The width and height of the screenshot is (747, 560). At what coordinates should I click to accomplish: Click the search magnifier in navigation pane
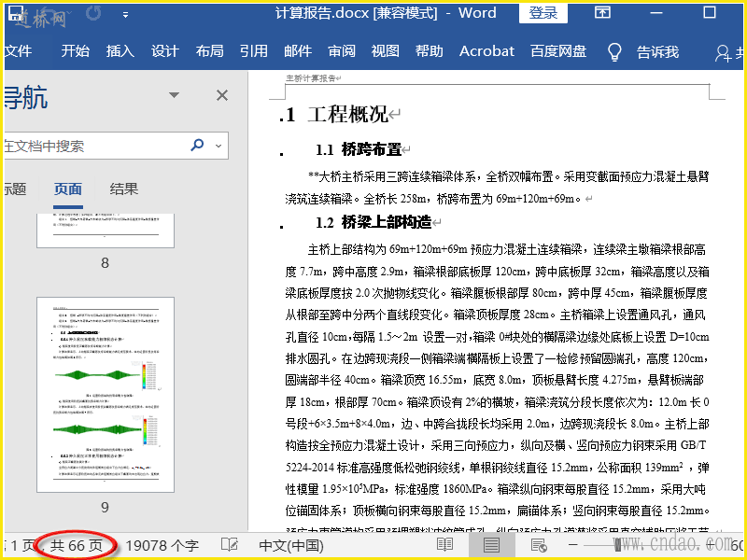point(197,146)
